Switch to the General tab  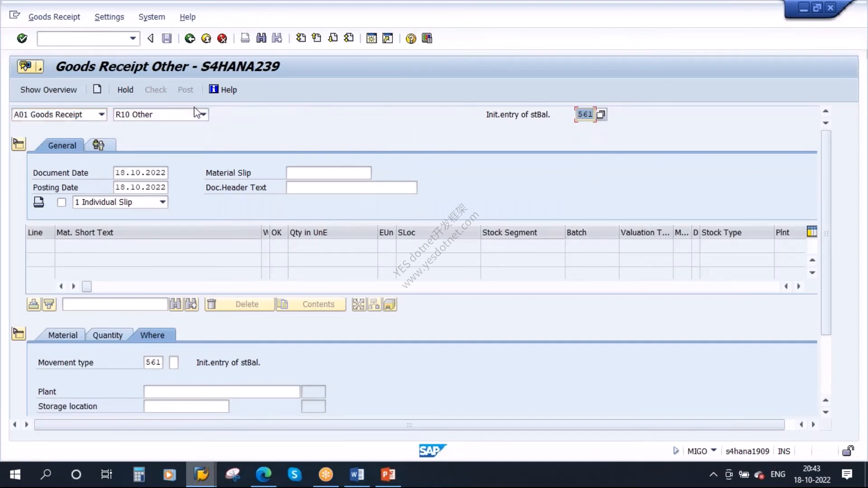pyautogui.click(x=62, y=145)
